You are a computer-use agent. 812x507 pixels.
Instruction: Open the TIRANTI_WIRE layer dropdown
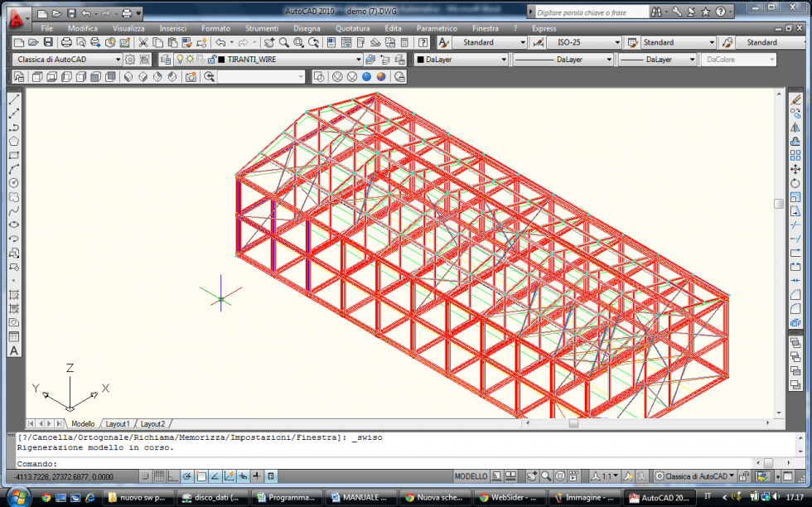(359, 60)
